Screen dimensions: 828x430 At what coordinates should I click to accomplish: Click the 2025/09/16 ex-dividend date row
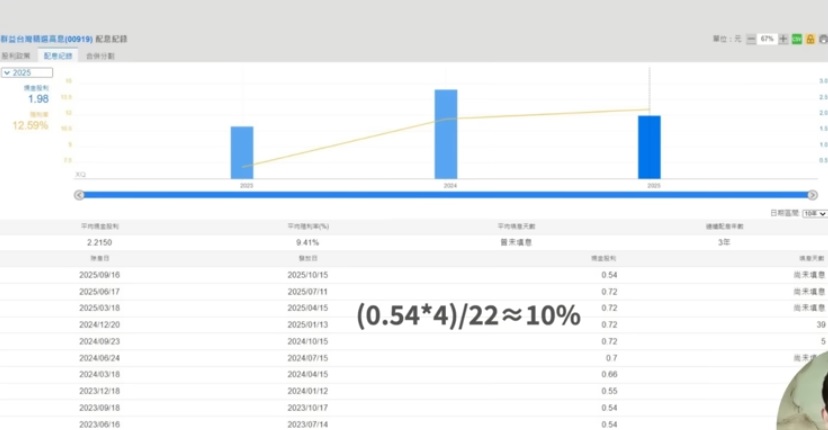tap(99, 274)
